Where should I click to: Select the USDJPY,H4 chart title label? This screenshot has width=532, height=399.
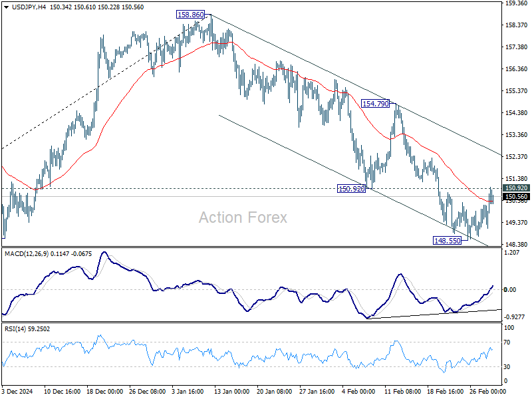[29, 9]
